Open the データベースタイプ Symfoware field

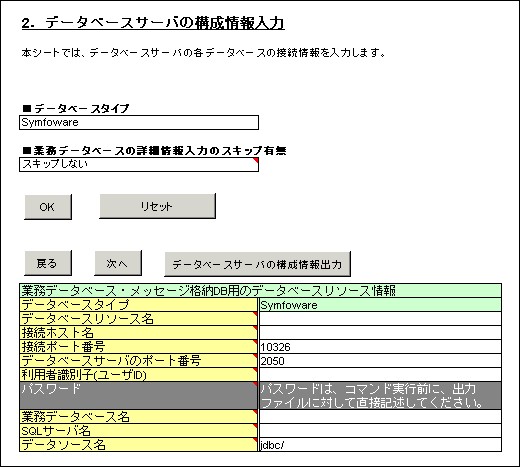tap(139, 122)
